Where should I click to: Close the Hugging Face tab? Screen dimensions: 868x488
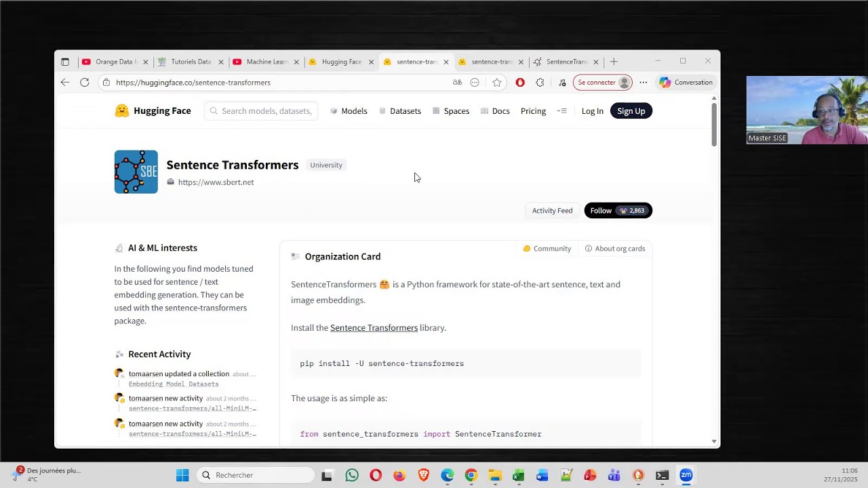tap(371, 62)
